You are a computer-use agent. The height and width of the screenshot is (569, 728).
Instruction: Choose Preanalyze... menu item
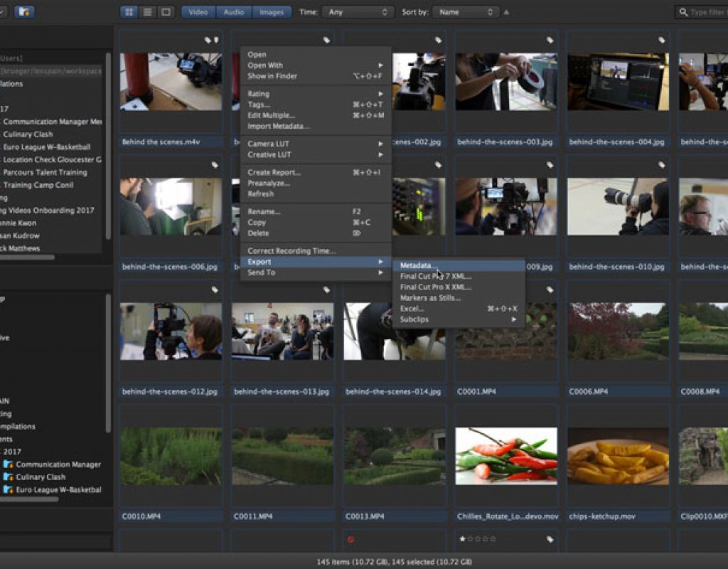[x=316, y=183]
